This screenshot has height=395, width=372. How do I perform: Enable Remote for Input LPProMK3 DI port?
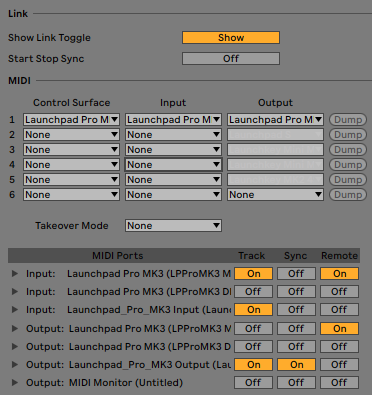[339, 292]
